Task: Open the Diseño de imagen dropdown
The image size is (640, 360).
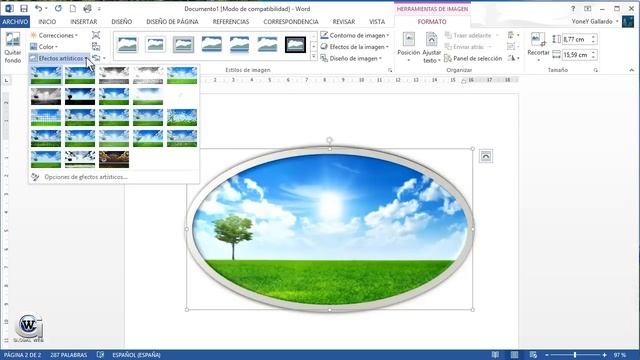Action: [x=351, y=58]
